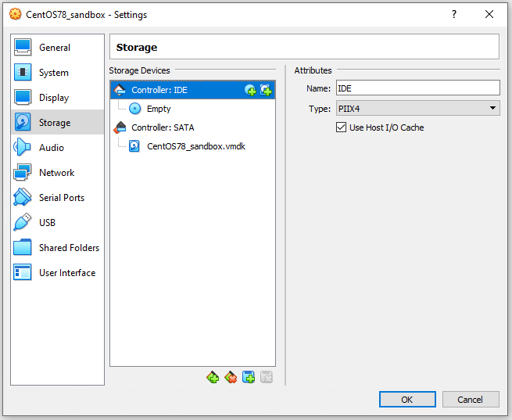
Task: Open the USB settings category
Action: pos(47,223)
